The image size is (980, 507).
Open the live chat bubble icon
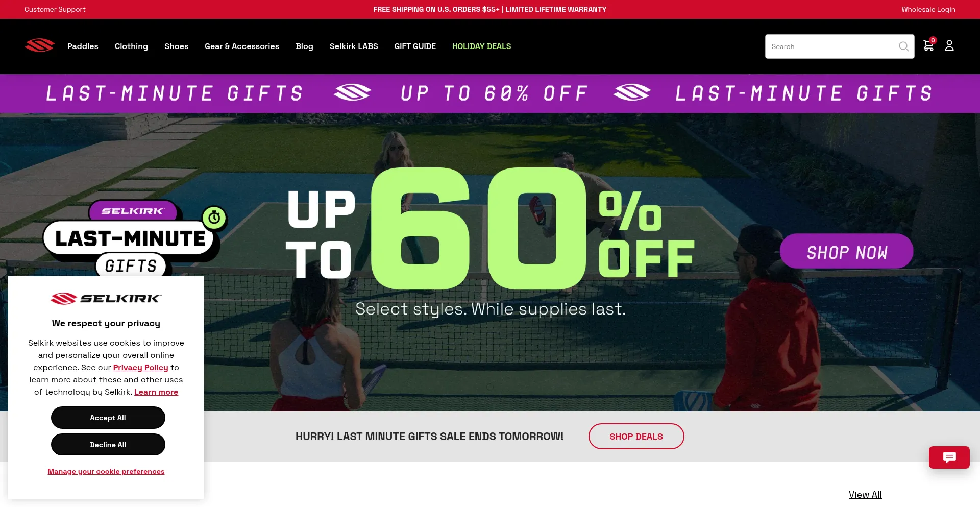pos(949,457)
